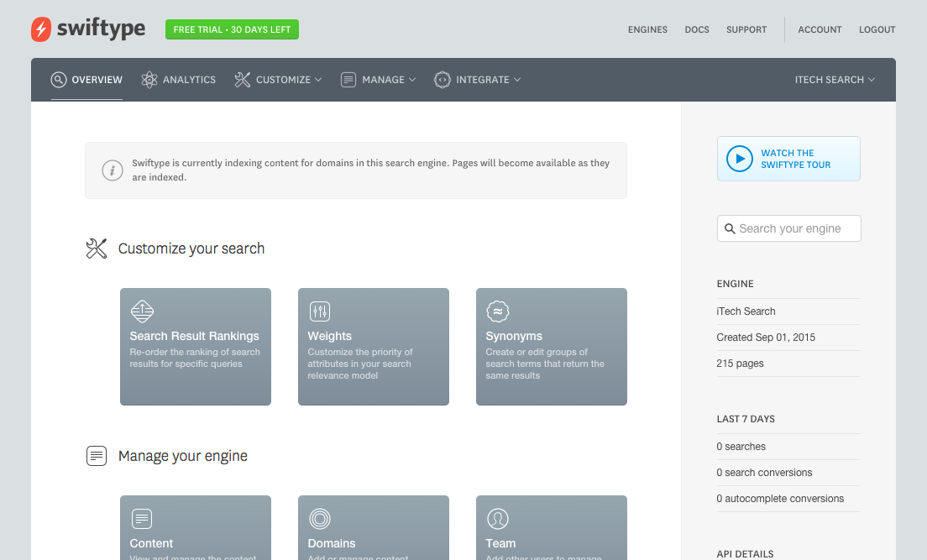Click the swiftype wordmark text

click(101, 29)
